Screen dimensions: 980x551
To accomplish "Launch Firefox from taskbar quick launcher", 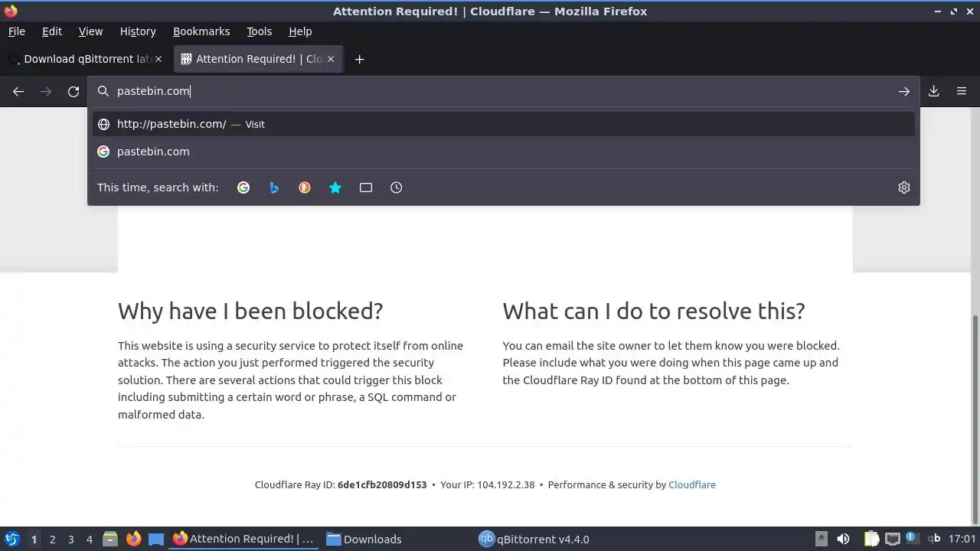I will [x=133, y=539].
